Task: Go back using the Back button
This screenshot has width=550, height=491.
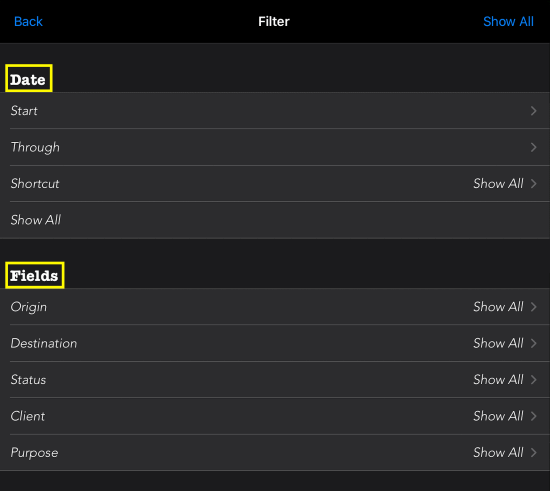Action: coord(28,21)
